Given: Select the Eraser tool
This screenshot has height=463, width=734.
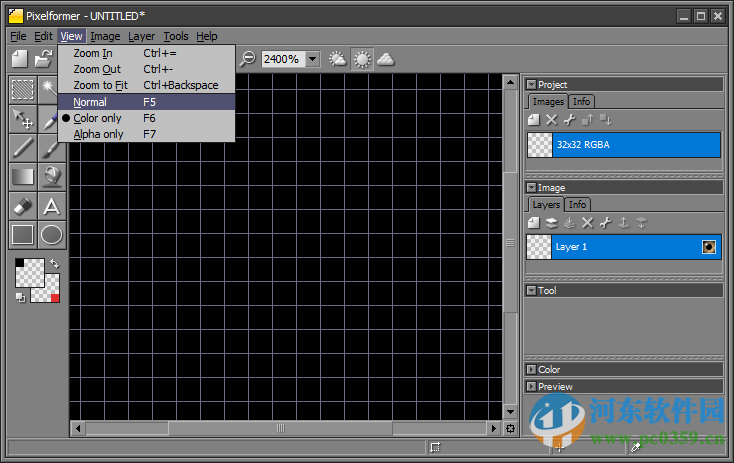Looking at the screenshot, I should (x=22, y=206).
